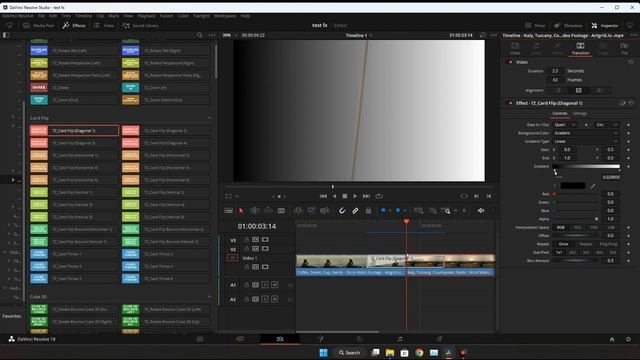
Task: Toggle the Video section enable dot
Action: coord(510,62)
